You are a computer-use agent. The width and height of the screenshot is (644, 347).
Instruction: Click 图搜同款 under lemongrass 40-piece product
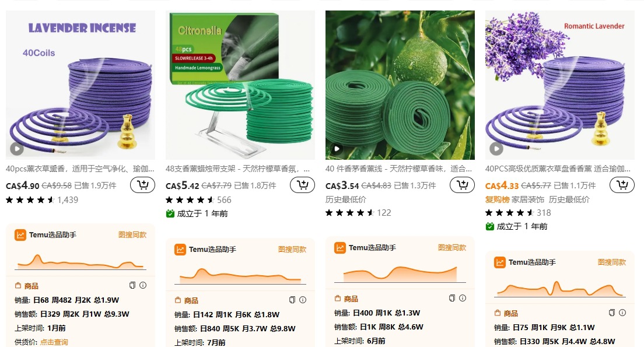click(x=452, y=248)
